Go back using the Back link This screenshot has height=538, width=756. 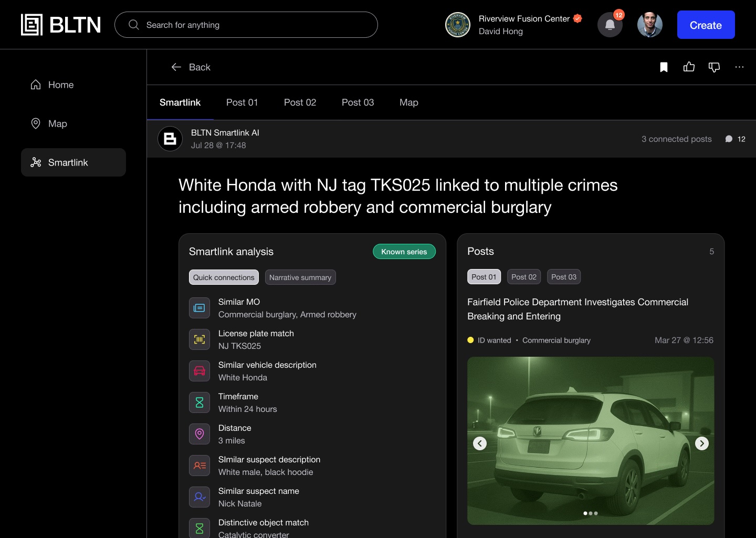pyautogui.click(x=191, y=67)
